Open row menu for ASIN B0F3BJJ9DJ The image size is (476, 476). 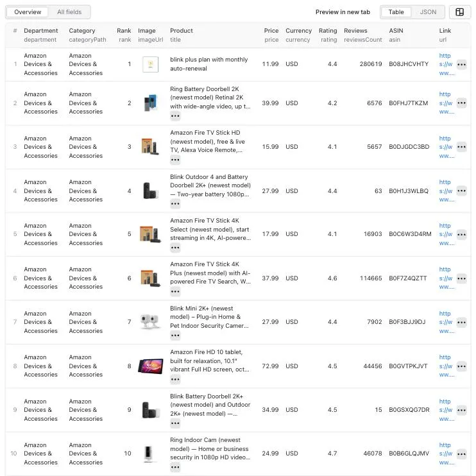[461, 322]
